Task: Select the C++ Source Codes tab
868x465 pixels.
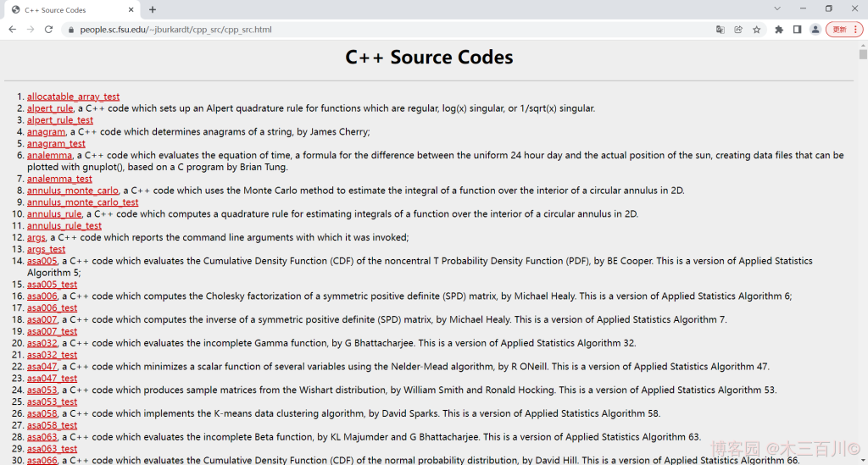Action: [68, 10]
